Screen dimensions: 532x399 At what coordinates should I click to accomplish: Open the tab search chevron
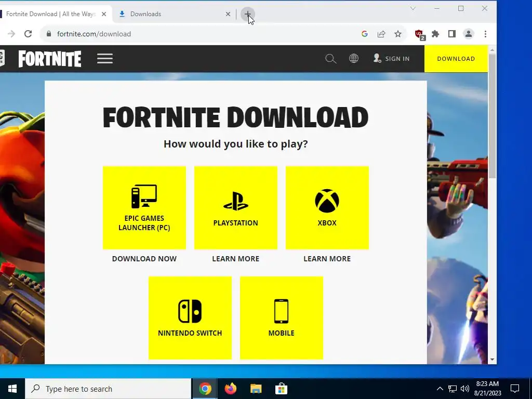coord(413,8)
